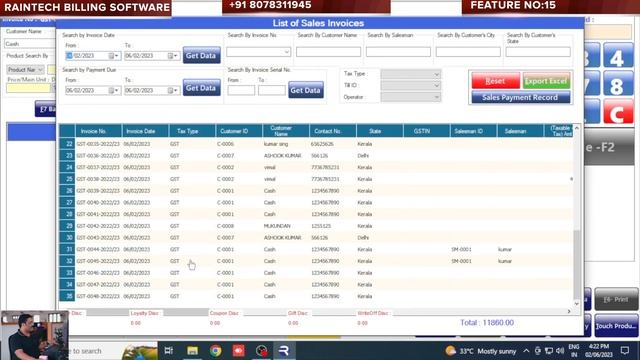Screen dimensions: 640x360
Task: Click the invoice table vertical scrollbar thumb
Action: click(577, 264)
